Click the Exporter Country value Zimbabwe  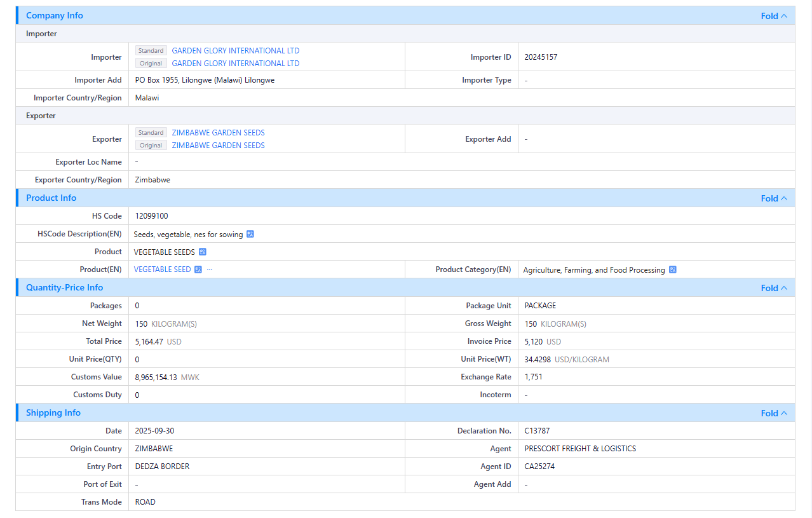pyautogui.click(x=153, y=180)
